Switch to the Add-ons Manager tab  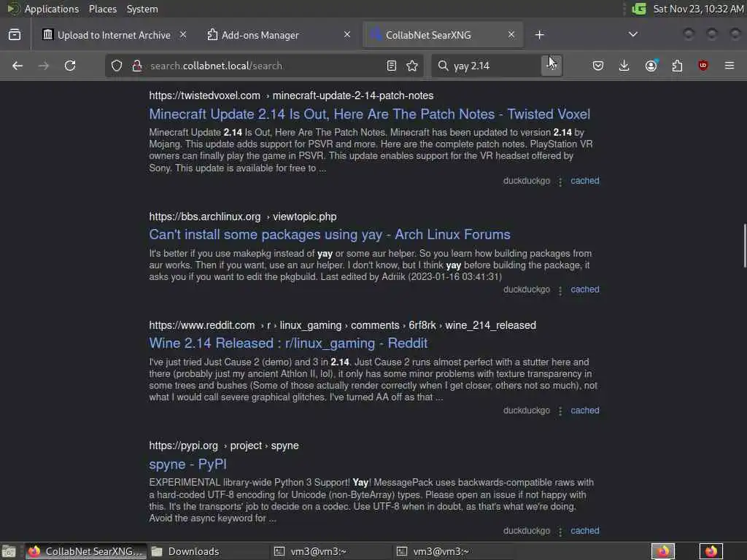pos(279,35)
